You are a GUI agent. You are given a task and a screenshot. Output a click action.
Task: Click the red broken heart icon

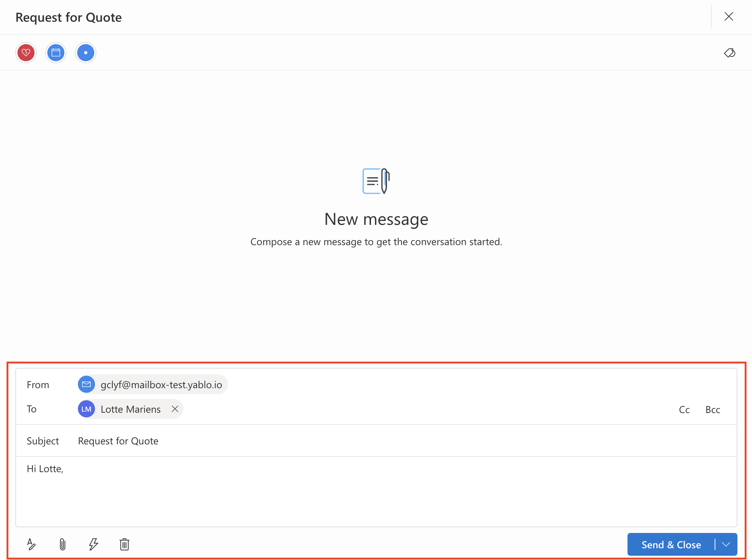tap(26, 52)
